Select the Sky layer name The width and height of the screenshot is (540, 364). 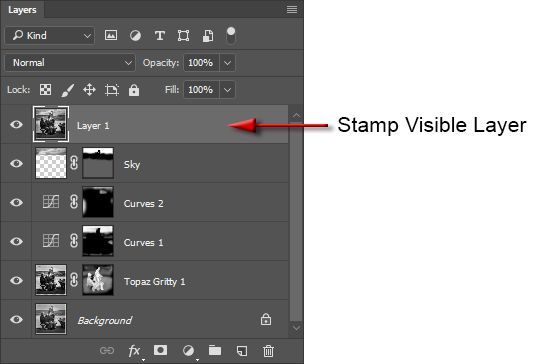132,165
